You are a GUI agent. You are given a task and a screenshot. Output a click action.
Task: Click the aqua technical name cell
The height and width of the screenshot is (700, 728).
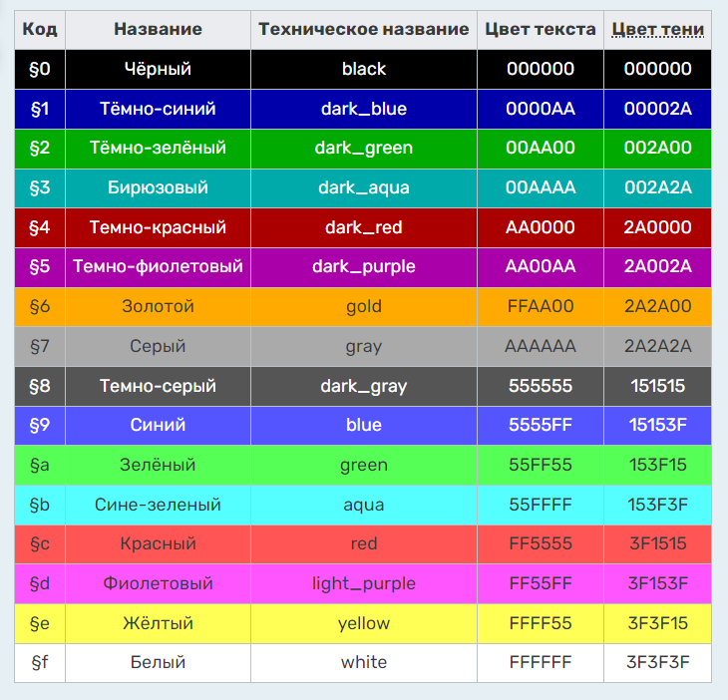tap(364, 505)
